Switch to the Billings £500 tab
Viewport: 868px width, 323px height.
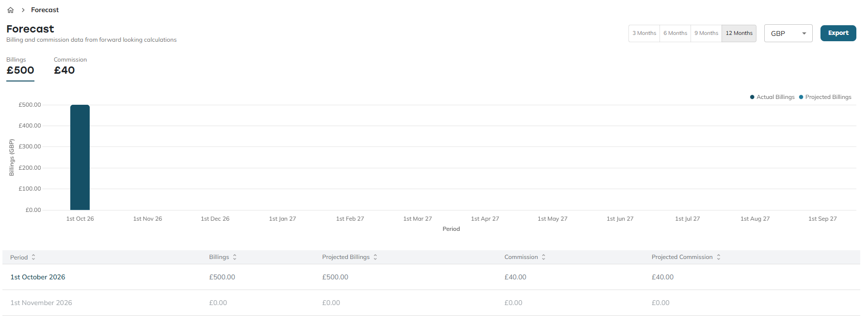20,66
